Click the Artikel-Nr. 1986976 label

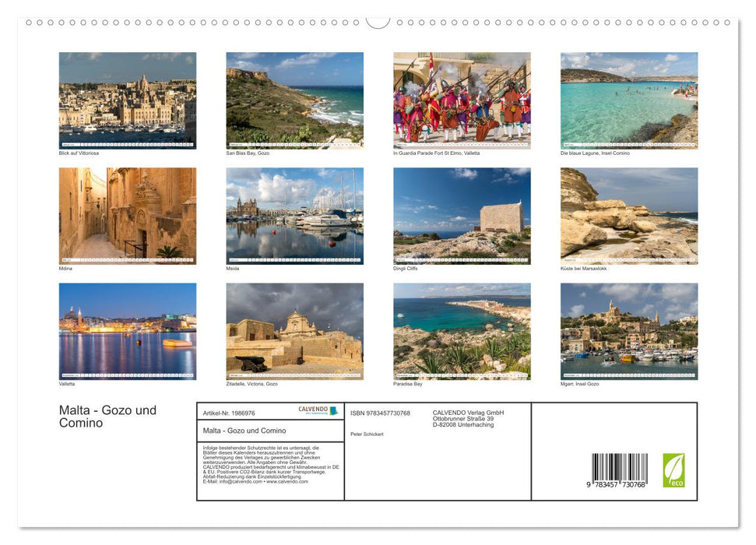pyautogui.click(x=230, y=413)
